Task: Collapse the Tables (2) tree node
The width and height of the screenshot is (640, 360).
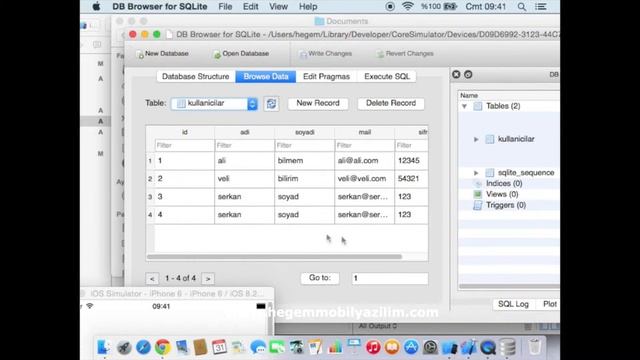Action: 464,106
